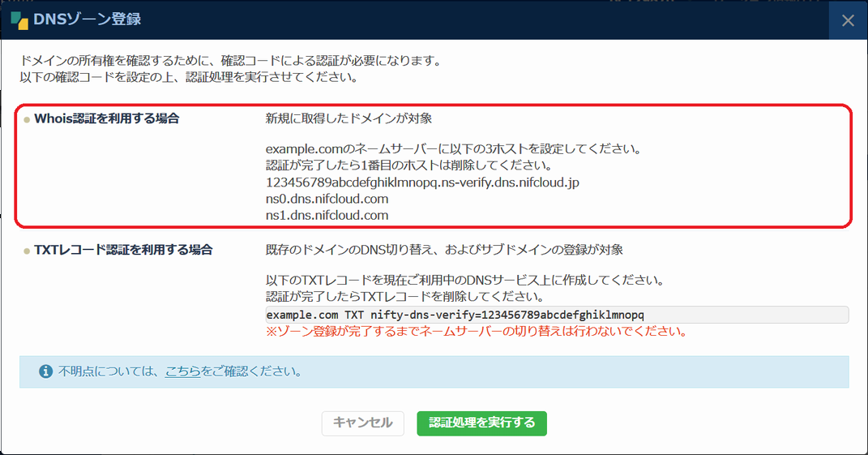Viewport: 868px width, 455px height.
Task: Click the ドメインの所有権を確認するために intro line
Action: [232, 60]
